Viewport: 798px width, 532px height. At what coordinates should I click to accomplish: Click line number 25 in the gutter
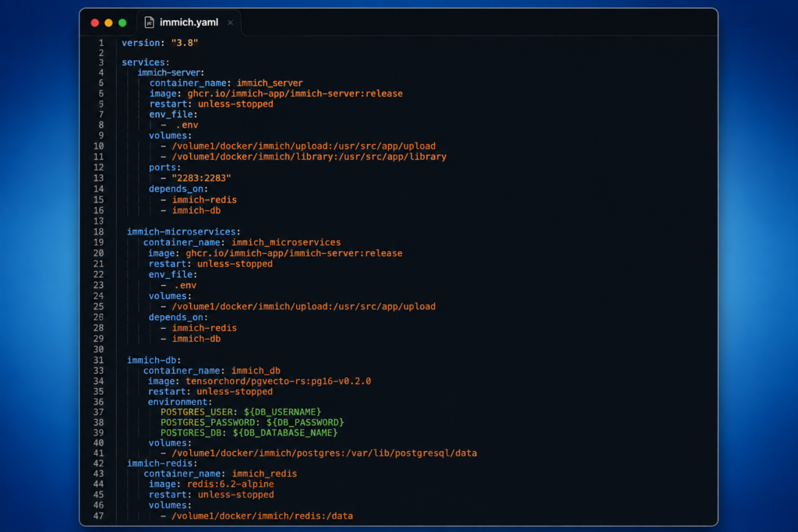click(x=98, y=307)
